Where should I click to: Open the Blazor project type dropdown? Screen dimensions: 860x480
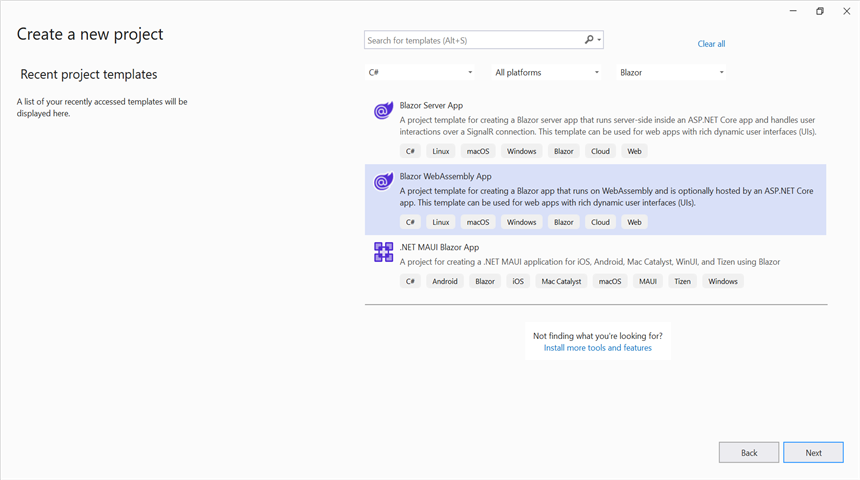point(671,72)
